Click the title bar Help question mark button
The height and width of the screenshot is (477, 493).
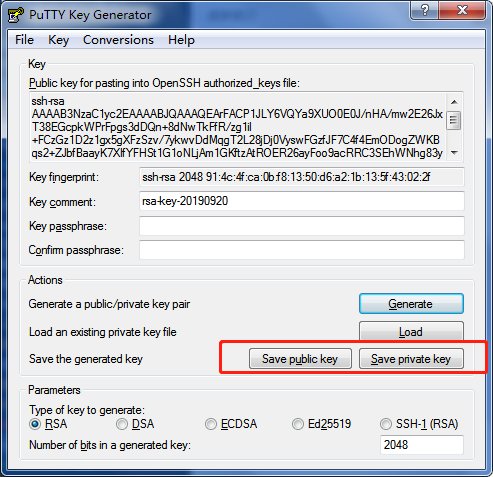coord(424,10)
